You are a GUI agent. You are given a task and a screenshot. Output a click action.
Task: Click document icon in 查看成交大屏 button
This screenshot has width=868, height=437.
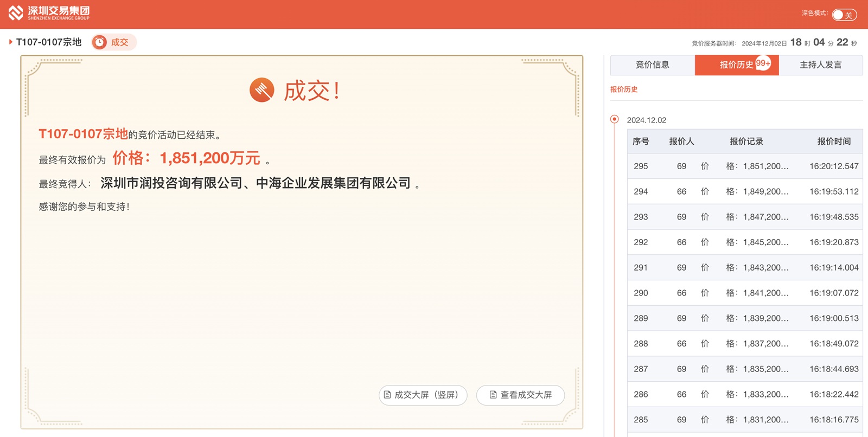click(493, 395)
